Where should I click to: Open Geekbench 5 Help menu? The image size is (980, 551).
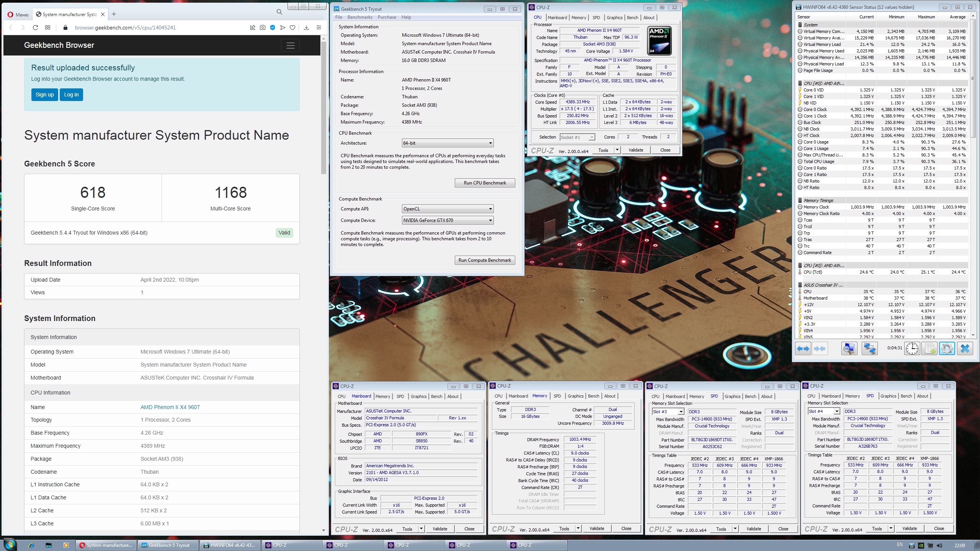point(406,17)
